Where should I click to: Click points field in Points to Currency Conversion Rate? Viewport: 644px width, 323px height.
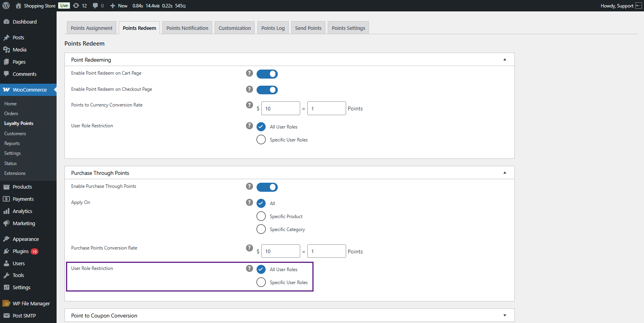tap(327, 108)
